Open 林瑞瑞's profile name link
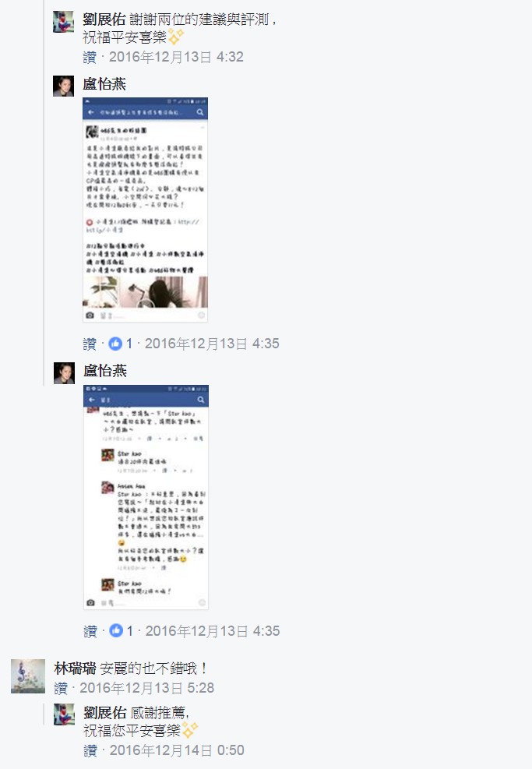This screenshot has width=532, height=769. click(x=75, y=668)
